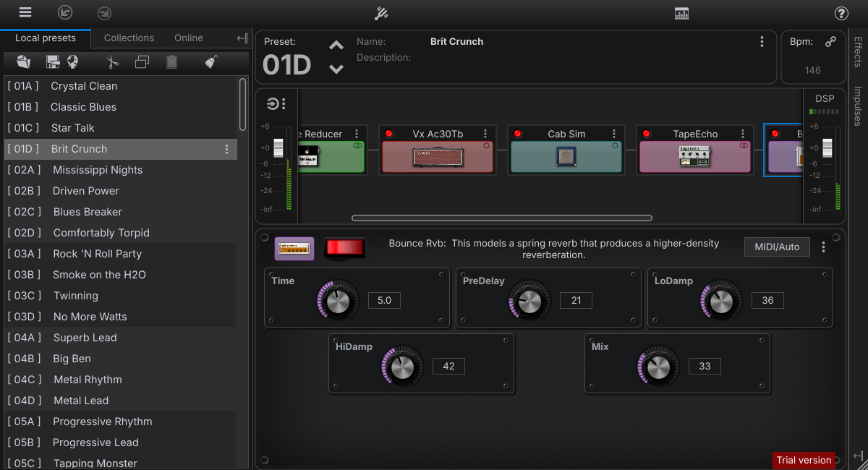Open the preset folder icon

23,62
